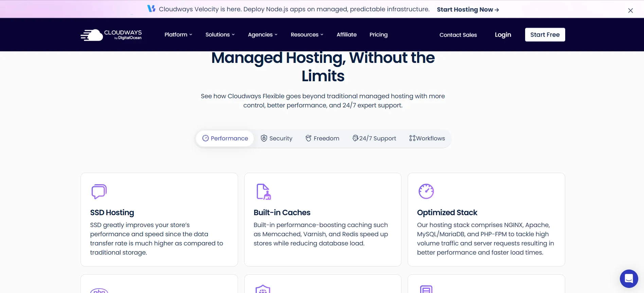644x293 pixels.
Task: Click the shield icon on Security tab
Action: [264, 138]
